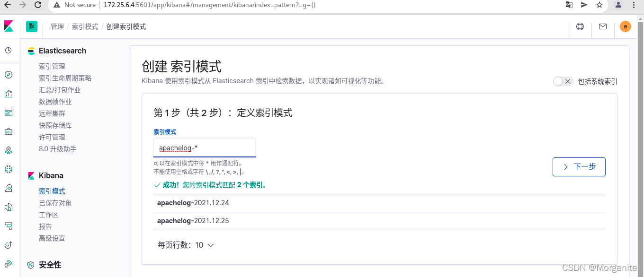Open APM icon in sidebar
This screenshot has height=277, width=644.
tap(9, 226)
